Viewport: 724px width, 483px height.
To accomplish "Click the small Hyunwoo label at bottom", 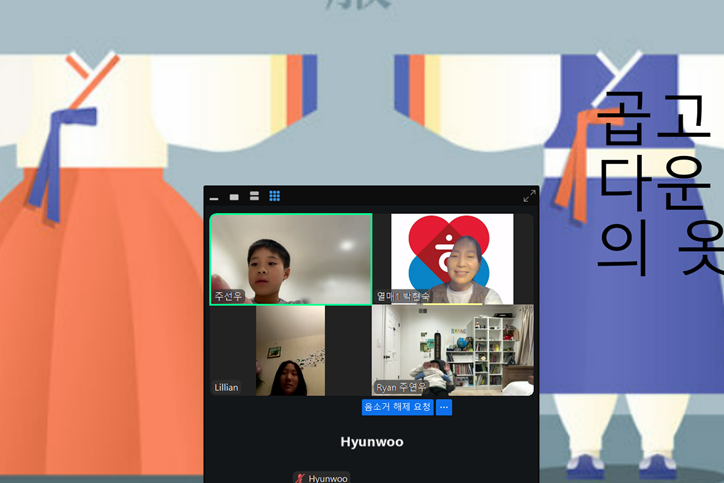I will tap(327, 478).
